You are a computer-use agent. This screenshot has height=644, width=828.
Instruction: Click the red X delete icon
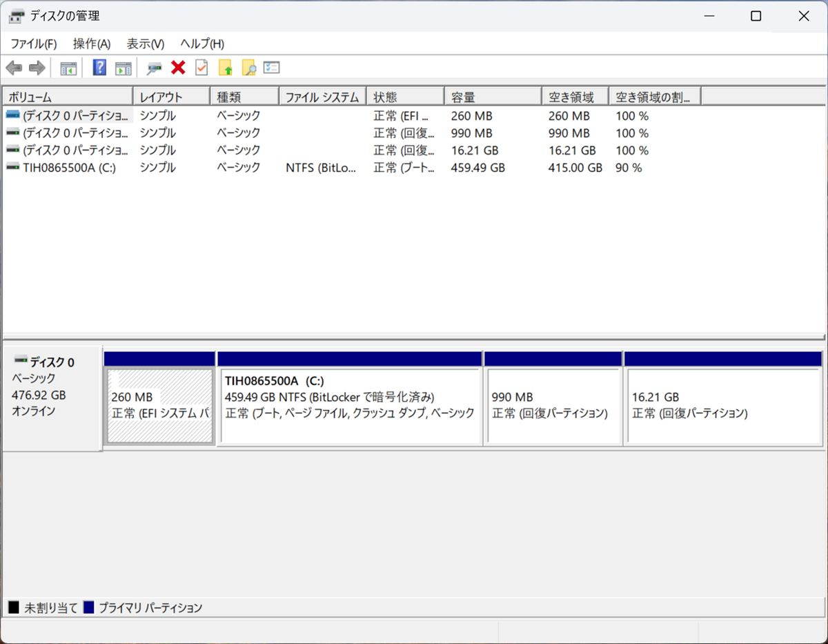(178, 68)
